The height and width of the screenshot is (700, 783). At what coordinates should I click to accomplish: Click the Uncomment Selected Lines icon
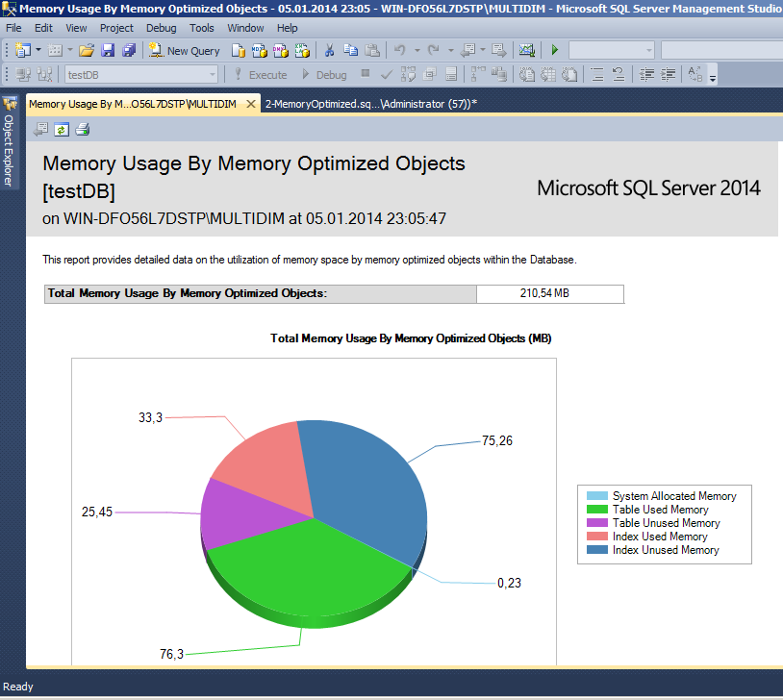[x=619, y=74]
